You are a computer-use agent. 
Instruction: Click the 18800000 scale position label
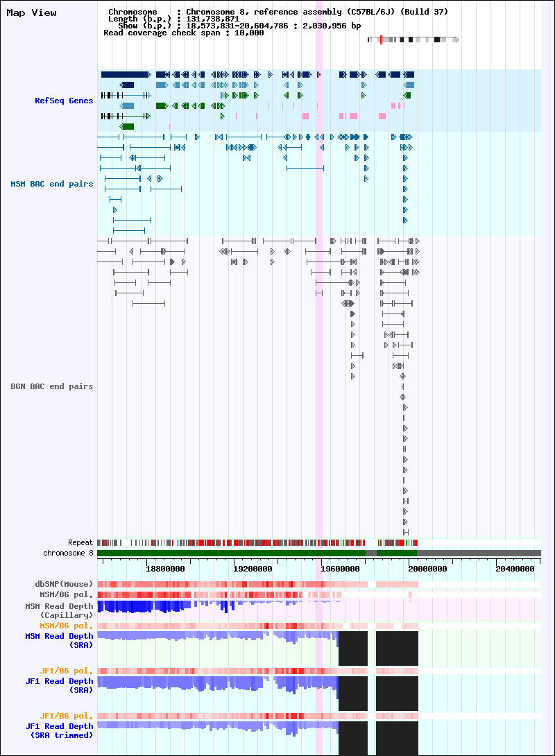[165, 569]
